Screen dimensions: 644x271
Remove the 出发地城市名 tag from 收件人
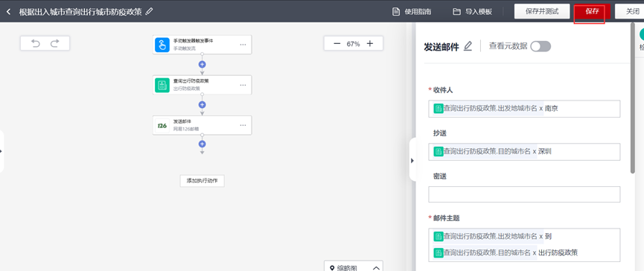pos(541,109)
